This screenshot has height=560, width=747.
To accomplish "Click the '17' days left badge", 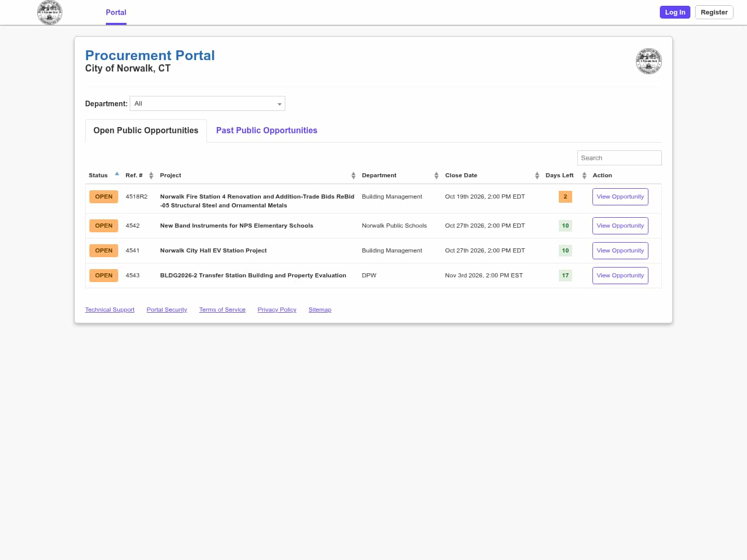I will [x=565, y=276].
